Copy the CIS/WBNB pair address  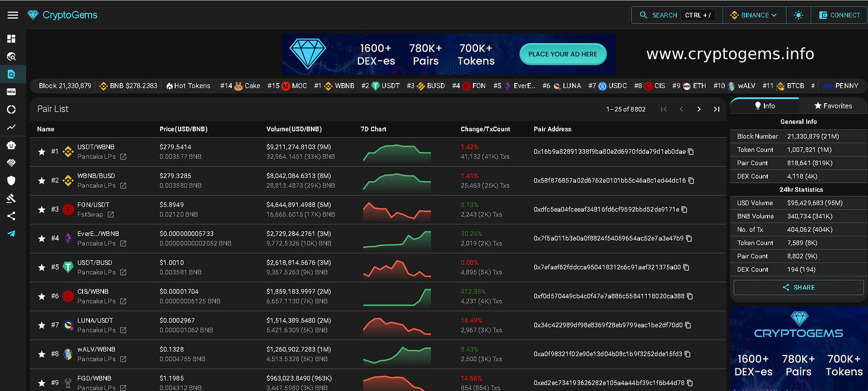(690, 297)
